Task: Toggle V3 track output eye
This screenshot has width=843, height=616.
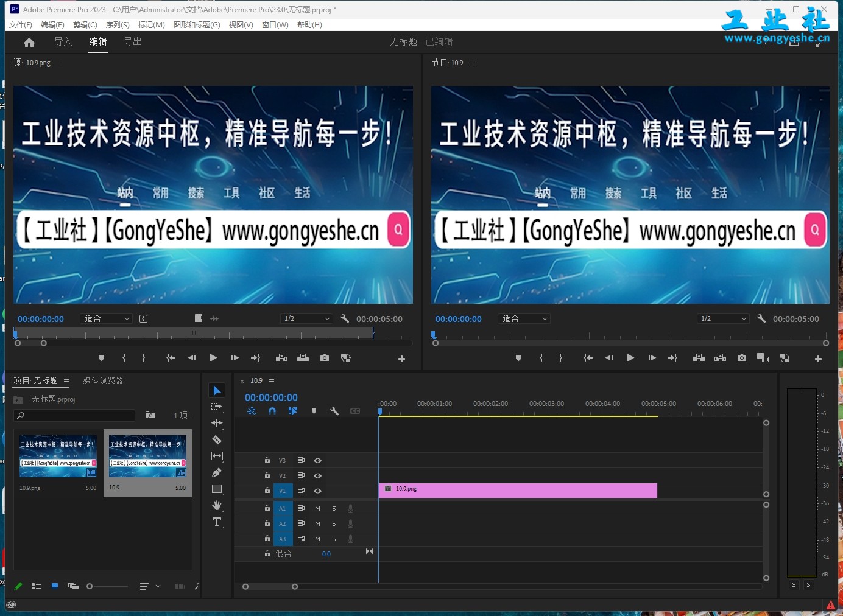Action: tap(317, 460)
